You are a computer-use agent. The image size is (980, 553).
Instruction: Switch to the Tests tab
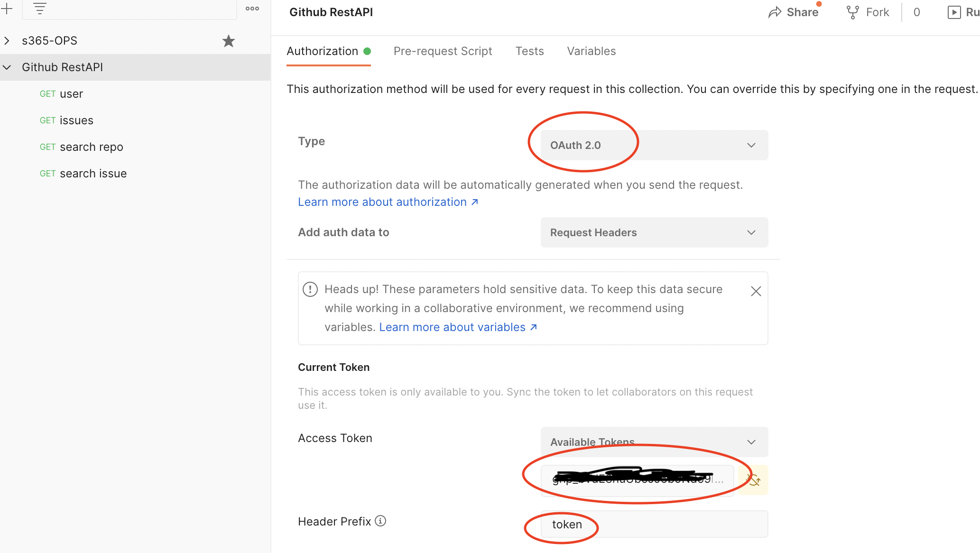tap(530, 51)
